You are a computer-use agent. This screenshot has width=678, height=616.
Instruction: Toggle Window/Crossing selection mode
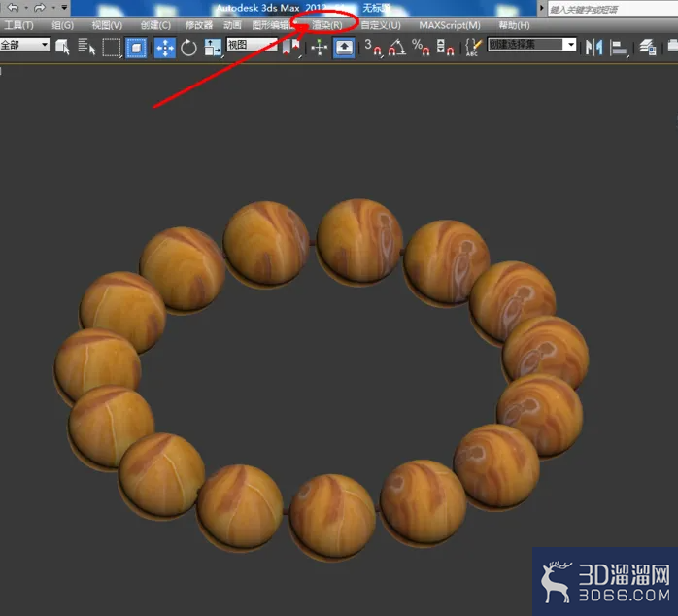[136, 48]
